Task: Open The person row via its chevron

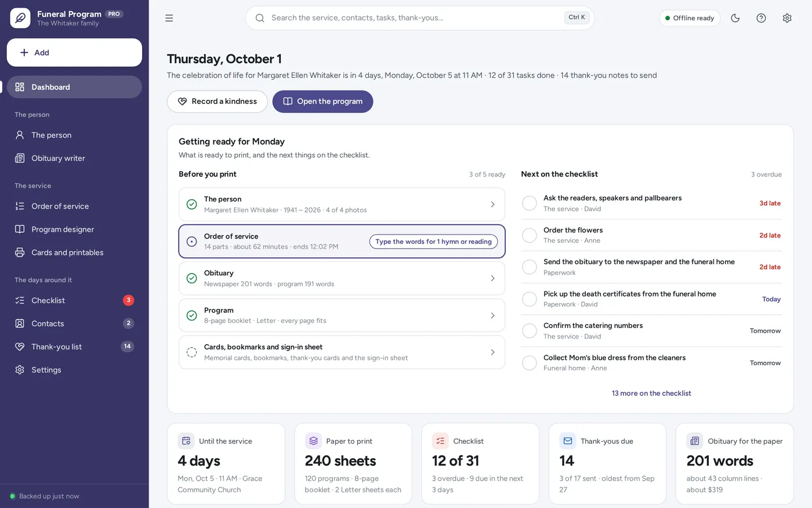Action: [x=492, y=204]
